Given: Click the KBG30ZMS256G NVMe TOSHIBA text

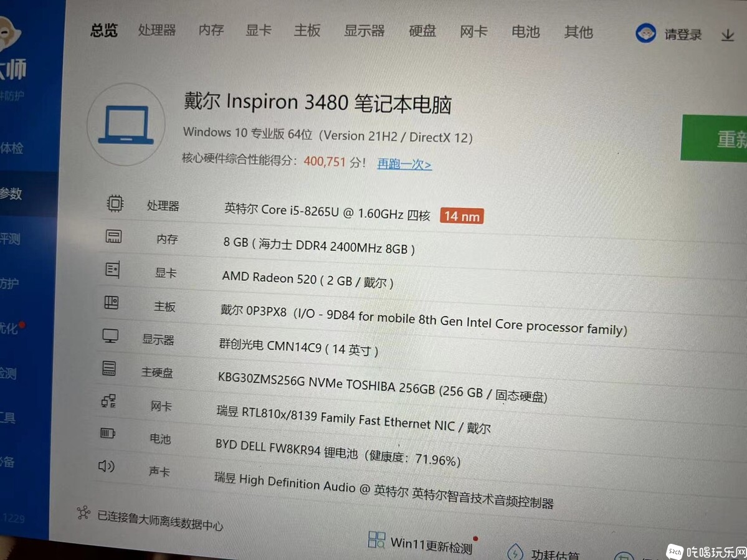Looking at the screenshot, I should click(x=383, y=386).
